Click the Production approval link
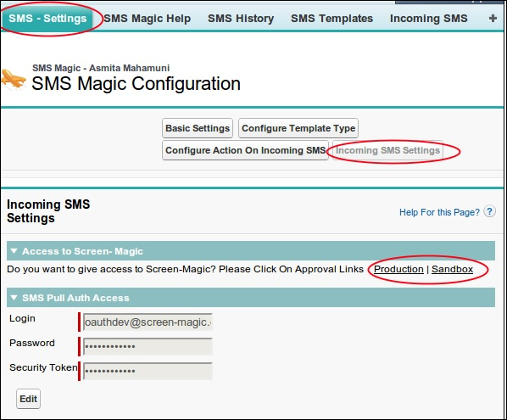 [398, 269]
